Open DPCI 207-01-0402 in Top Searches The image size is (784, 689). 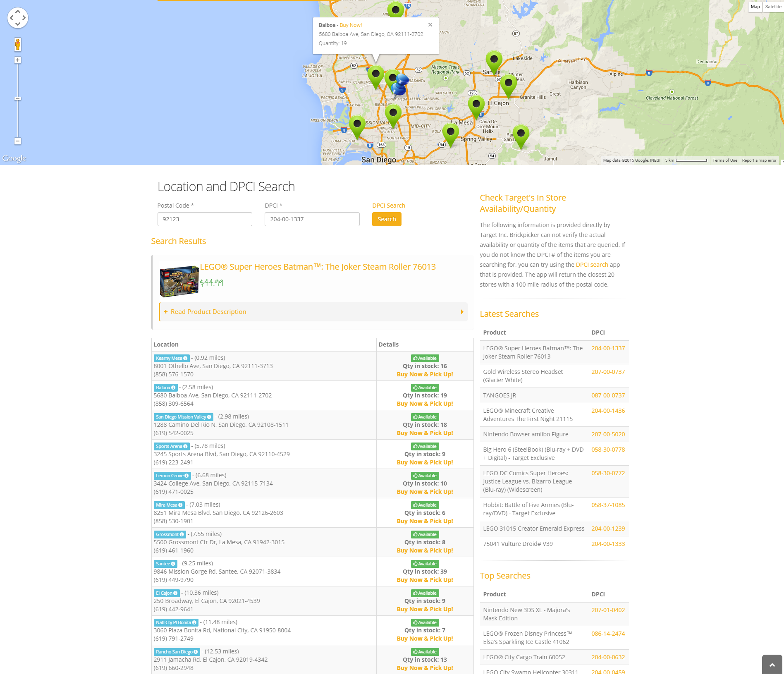click(x=608, y=610)
